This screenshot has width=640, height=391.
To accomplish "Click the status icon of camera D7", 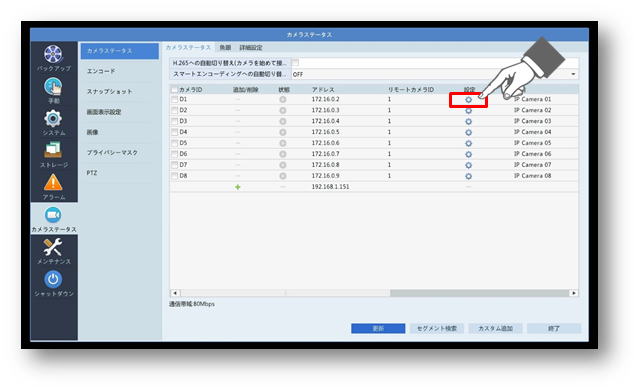I will (x=282, y=165).
